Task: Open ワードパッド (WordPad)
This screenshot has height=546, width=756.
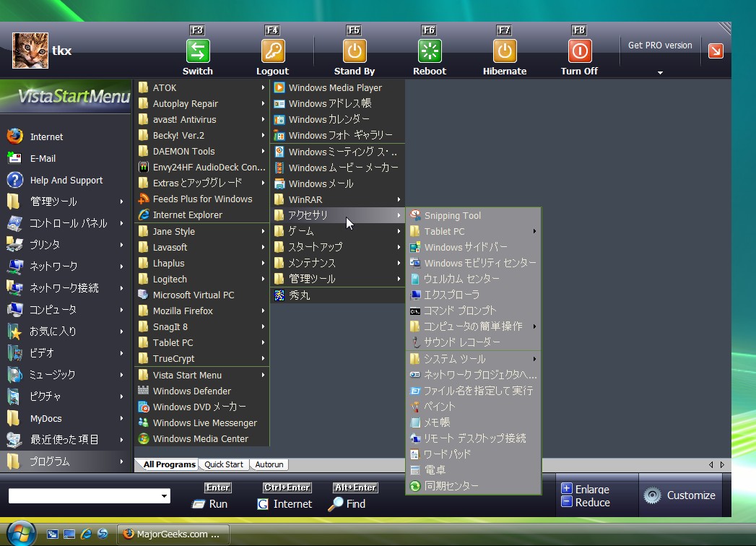Action: pyautogui.click(x=474, y=454)
